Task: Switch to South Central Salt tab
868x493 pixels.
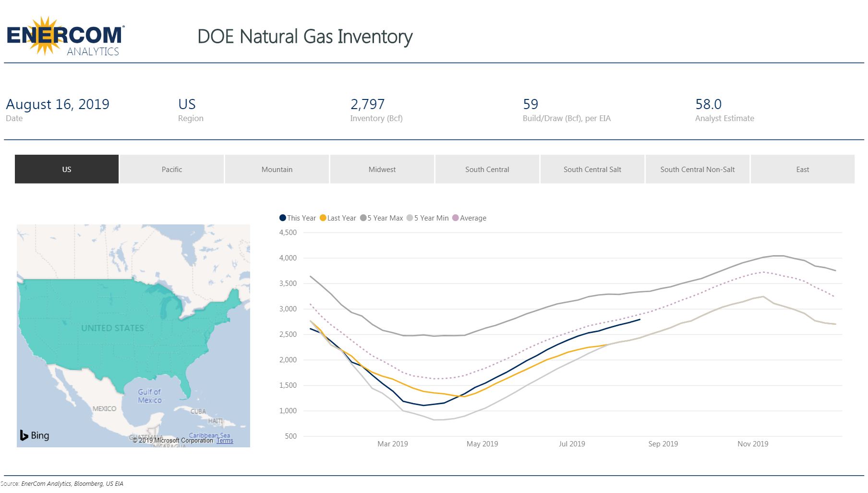Action: tap(592, 169)
